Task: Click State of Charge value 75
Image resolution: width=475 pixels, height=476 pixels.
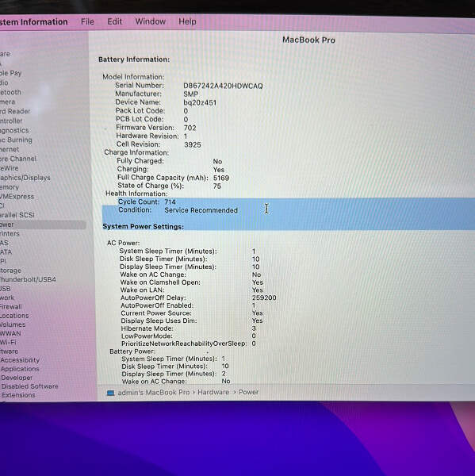Action: 217,186
